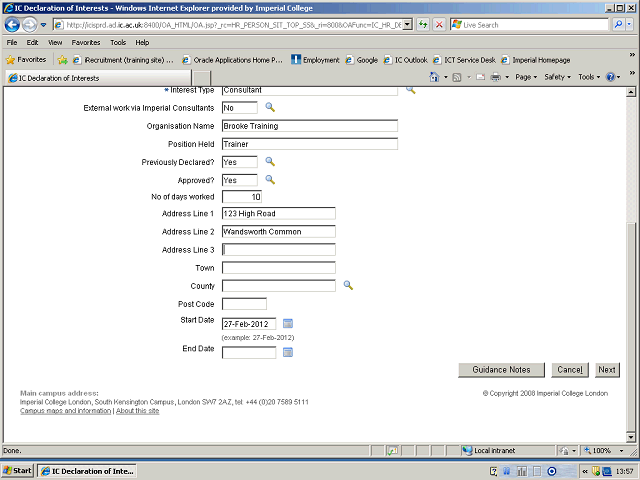
Task: Expand the Page dropdown menu
Action: click(x=527, y=77)
